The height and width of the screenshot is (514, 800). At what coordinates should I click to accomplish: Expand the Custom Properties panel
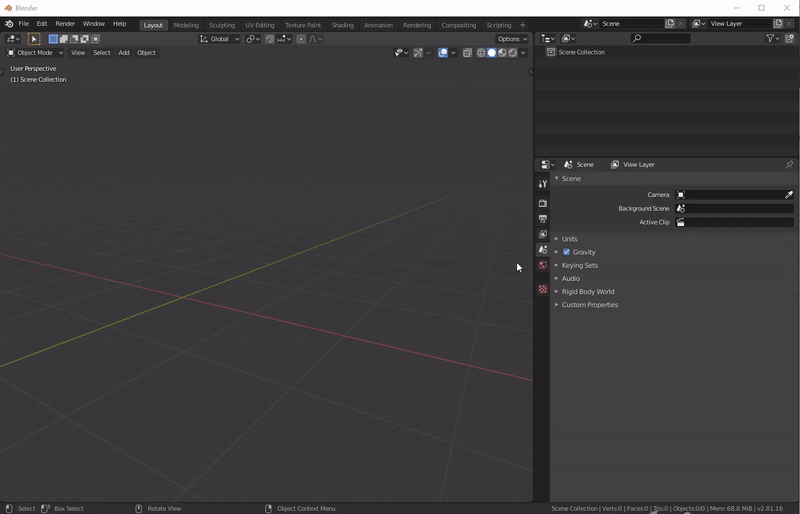pos(590,305)
